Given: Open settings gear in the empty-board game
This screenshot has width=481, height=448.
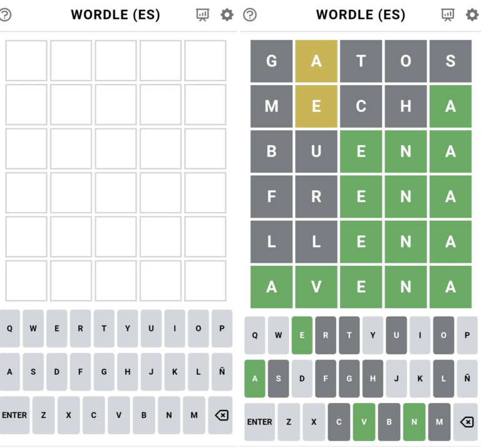Looking at the screenshot, I should [227, 15].
